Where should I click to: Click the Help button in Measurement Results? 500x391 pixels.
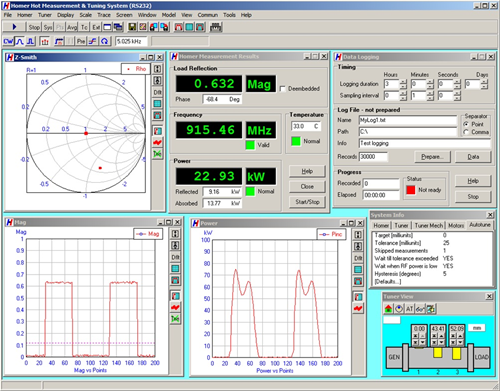coord(307,171)
